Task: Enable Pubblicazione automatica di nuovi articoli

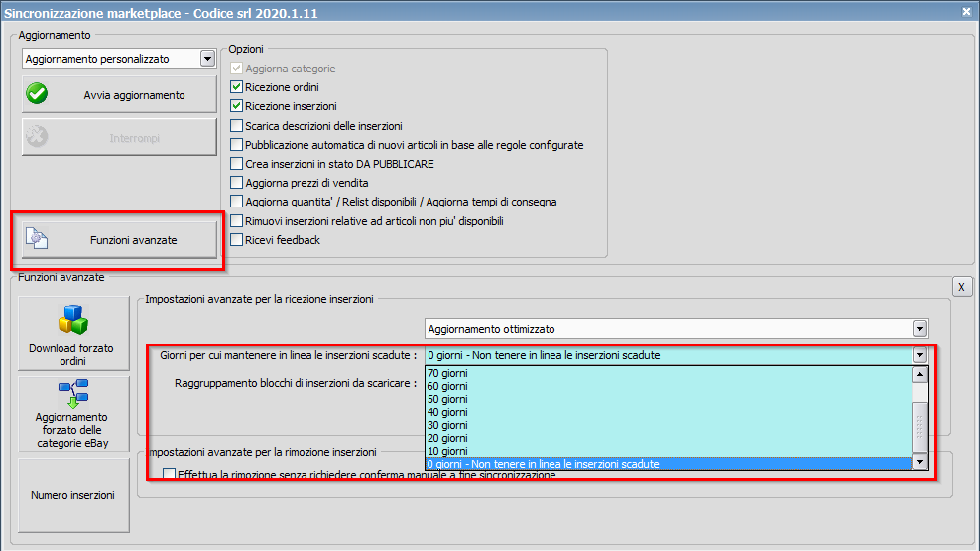Action: 236,145
